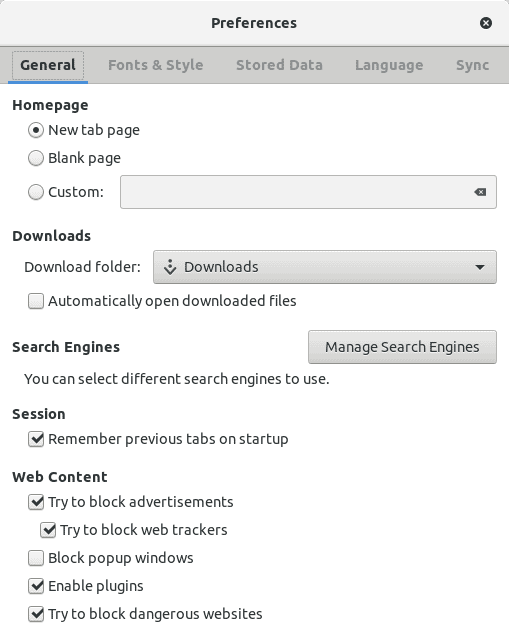Switch to the Fonts & Style tab
509x644 pixels.
pyautogui.click(x=156, y=65)
